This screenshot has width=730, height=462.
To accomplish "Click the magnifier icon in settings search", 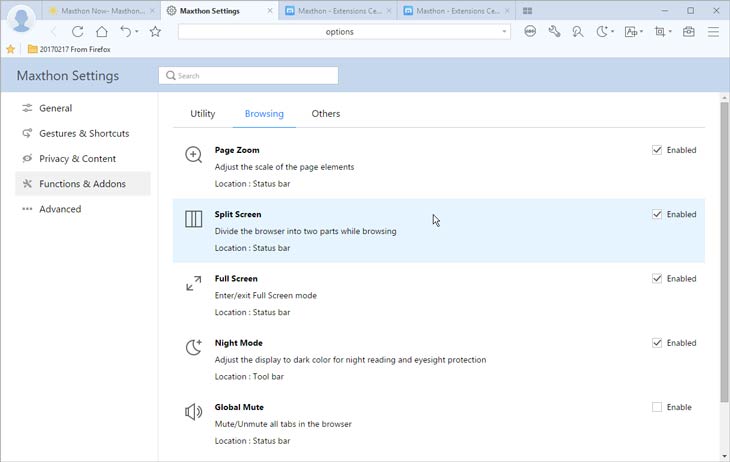I will pyautogui.click(x=170, y=75).
